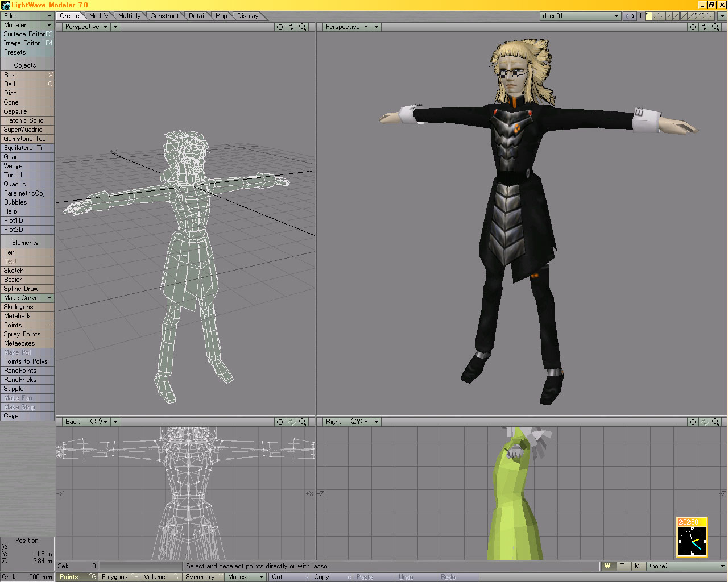Click the pan icon of the top-left Perspective viewport
728x582 pixels.
pos(280,27)
